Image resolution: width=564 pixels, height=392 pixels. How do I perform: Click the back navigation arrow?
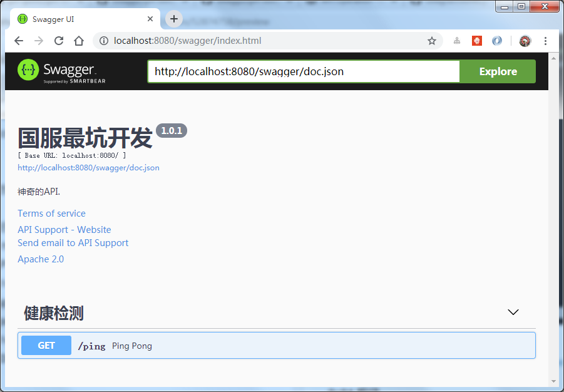18,40
